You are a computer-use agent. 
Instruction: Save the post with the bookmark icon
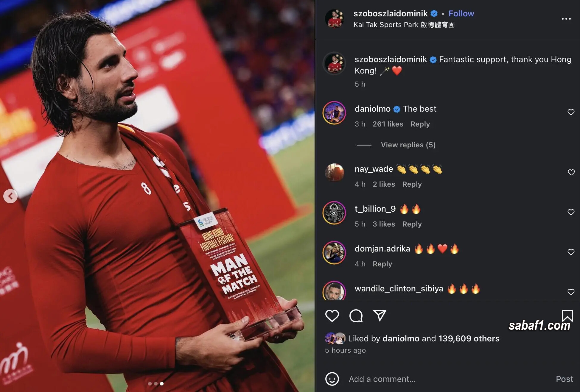click(x=567, y=316)
